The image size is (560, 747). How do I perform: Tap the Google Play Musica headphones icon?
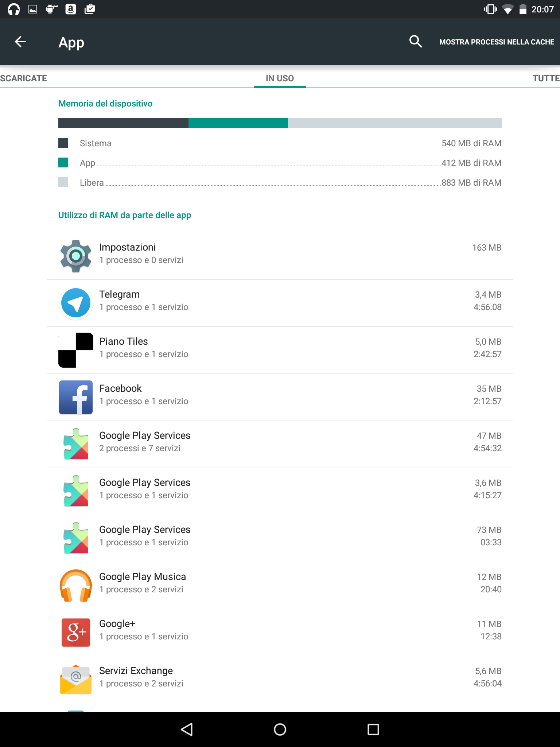click(x=76, y=585)
